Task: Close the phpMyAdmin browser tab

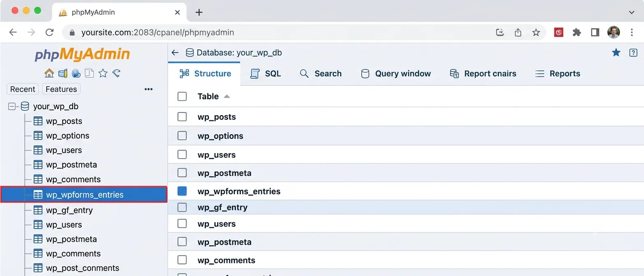Action: 177,12
